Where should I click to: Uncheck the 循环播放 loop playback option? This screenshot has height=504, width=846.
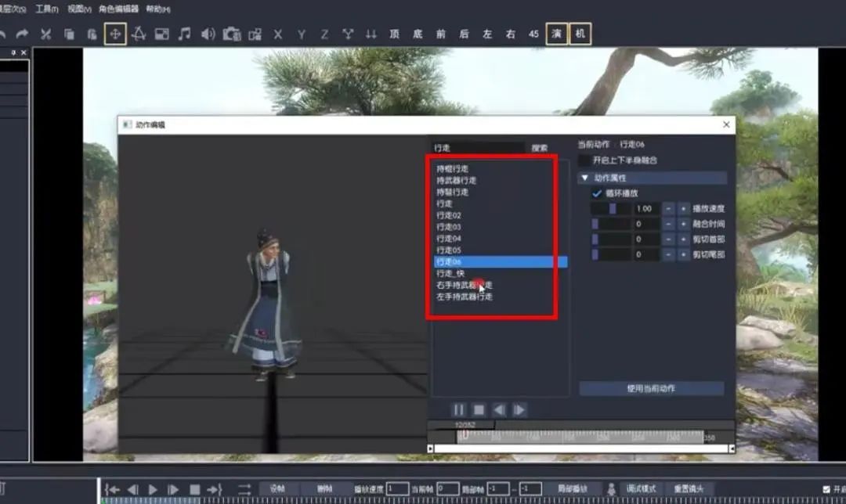coord(596,193)
